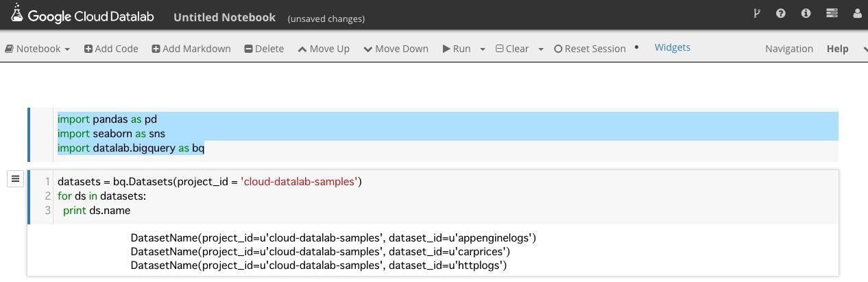Move the cell down

pos(396,49)
